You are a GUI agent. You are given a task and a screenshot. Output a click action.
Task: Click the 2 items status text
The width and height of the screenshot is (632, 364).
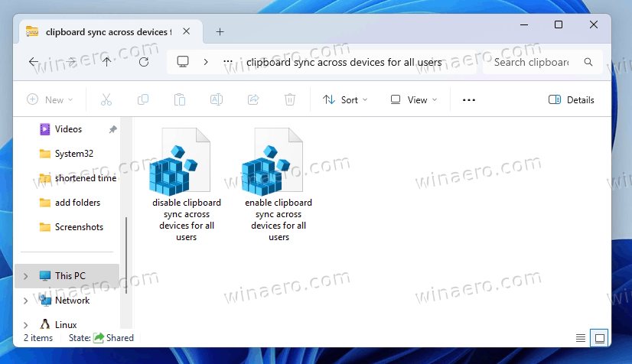click(x=38, y=338)
